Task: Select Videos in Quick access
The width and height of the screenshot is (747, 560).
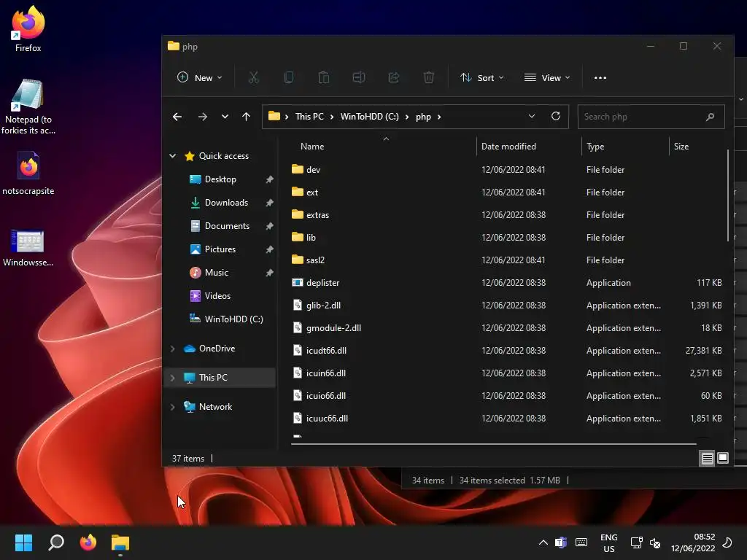Action: coord(217,296)
